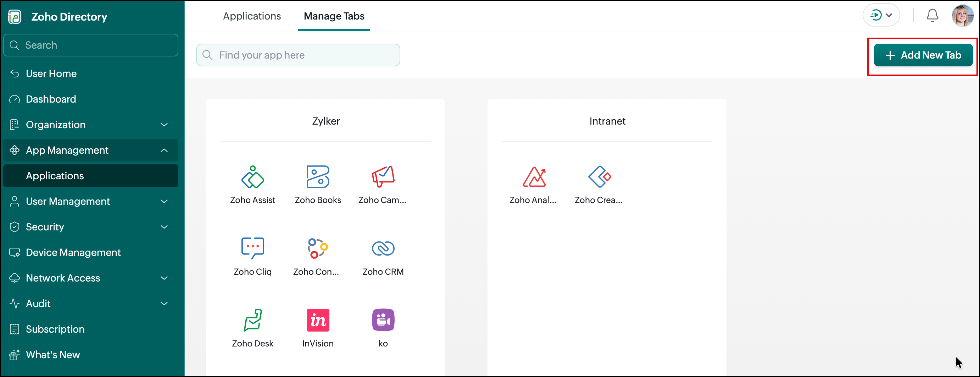The height and width of the screenshot is (377, 980).
Task: Open the quick actions dropdown in header
Action: pos(881,16)
